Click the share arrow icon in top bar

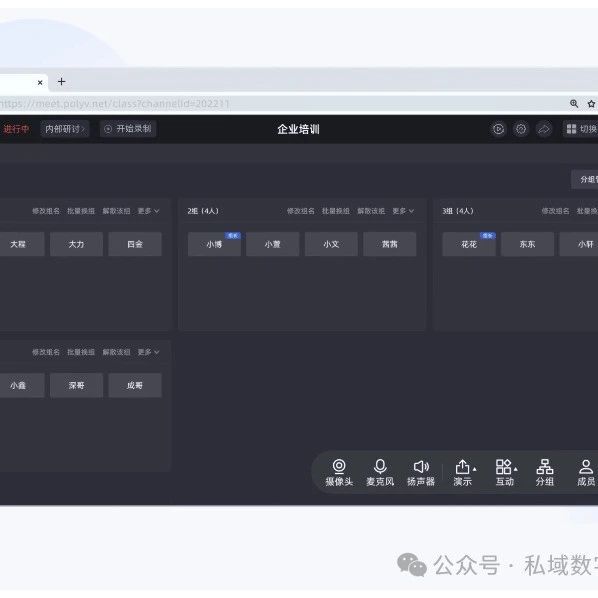click(544, 129)
